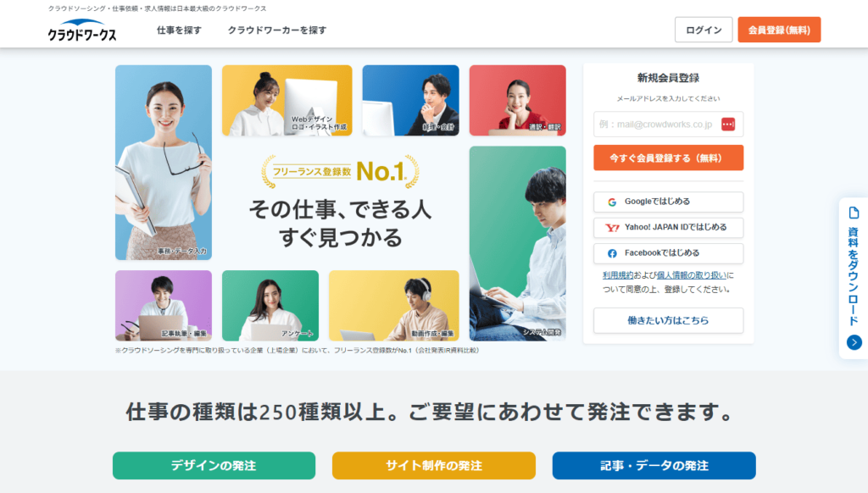
Task: Click the orange 会員登録(無料) header button
Action: [x=779, y=30]
